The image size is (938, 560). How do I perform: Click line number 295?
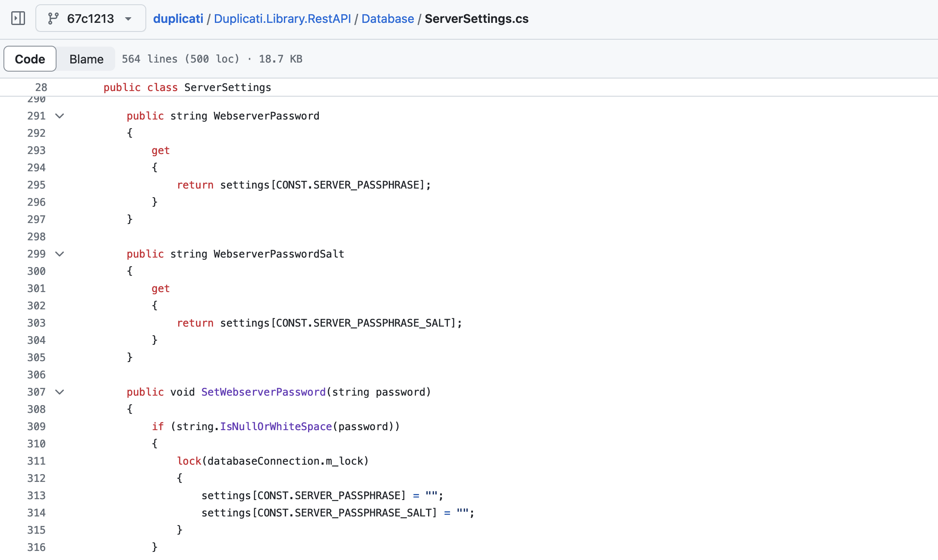point(36,185)
